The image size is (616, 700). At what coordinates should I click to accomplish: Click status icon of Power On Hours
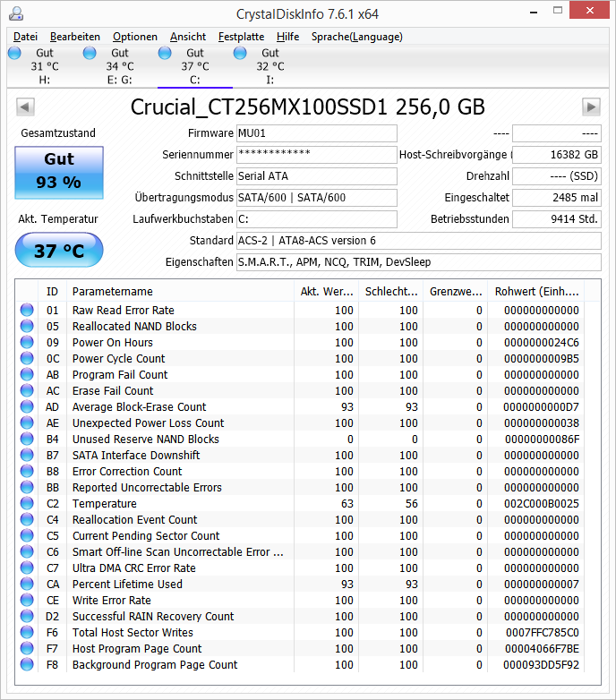[x=27, y=342]
